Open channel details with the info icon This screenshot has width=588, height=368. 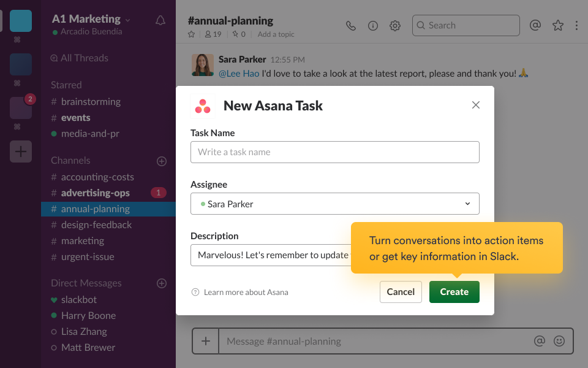(x=372, y=25)
